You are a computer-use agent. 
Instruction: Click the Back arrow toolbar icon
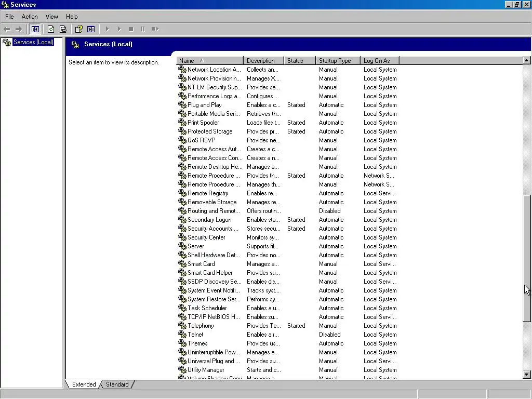7,29
